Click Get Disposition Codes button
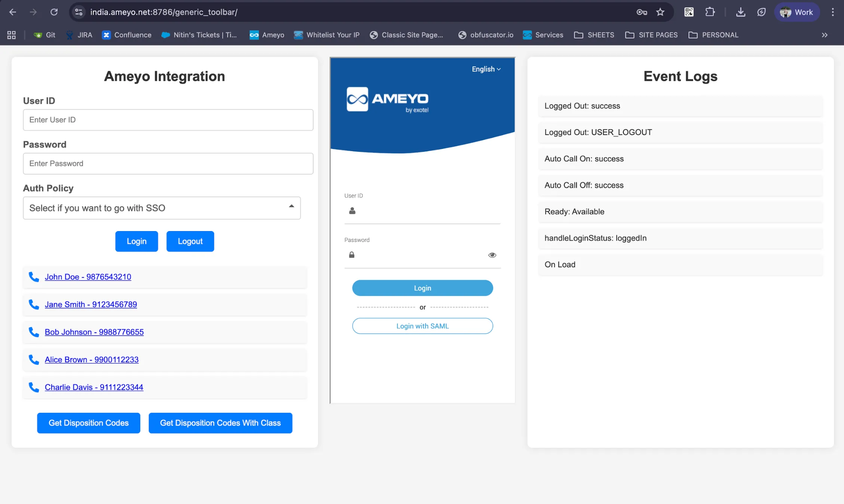 pos(89,423)
